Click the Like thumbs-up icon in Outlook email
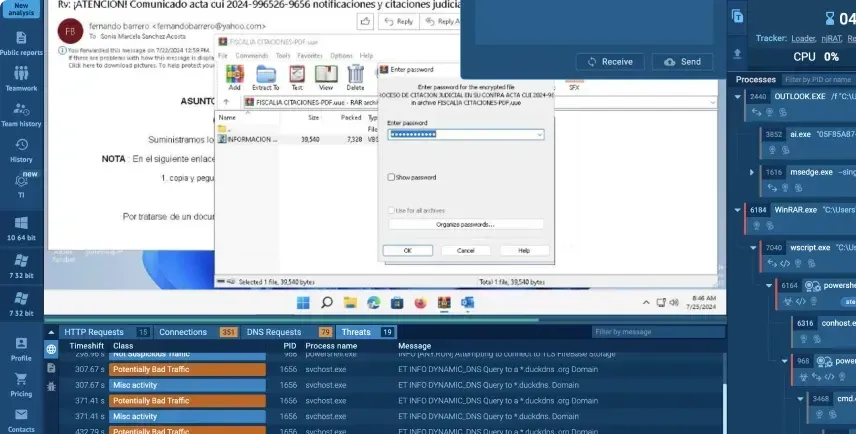Screen dimensions: 856x434 click(x=365, y=21)
